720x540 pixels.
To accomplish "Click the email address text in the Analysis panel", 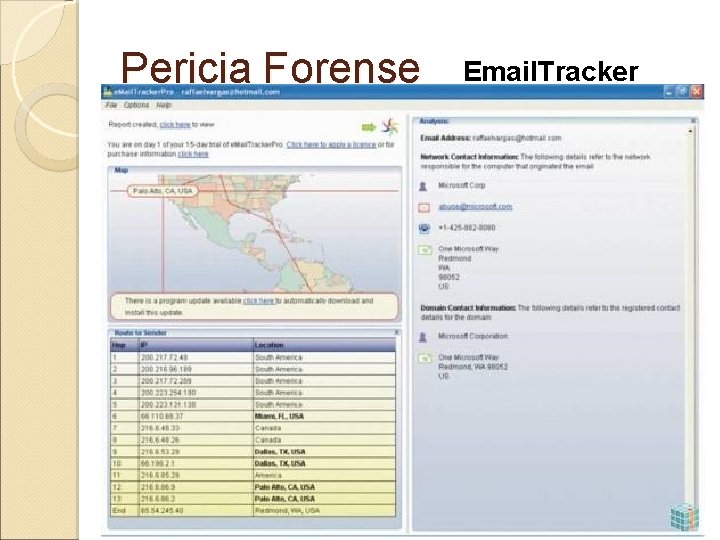I will pos(517,138).
